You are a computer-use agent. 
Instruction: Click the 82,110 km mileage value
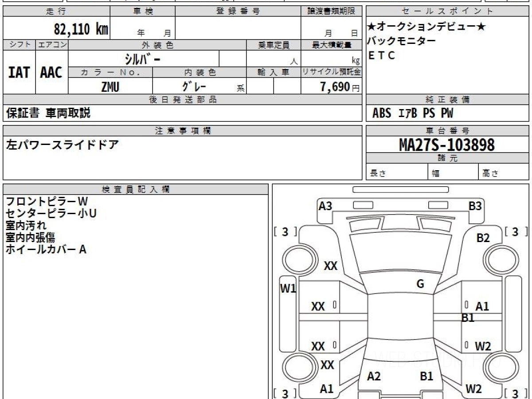coord(81,29)
